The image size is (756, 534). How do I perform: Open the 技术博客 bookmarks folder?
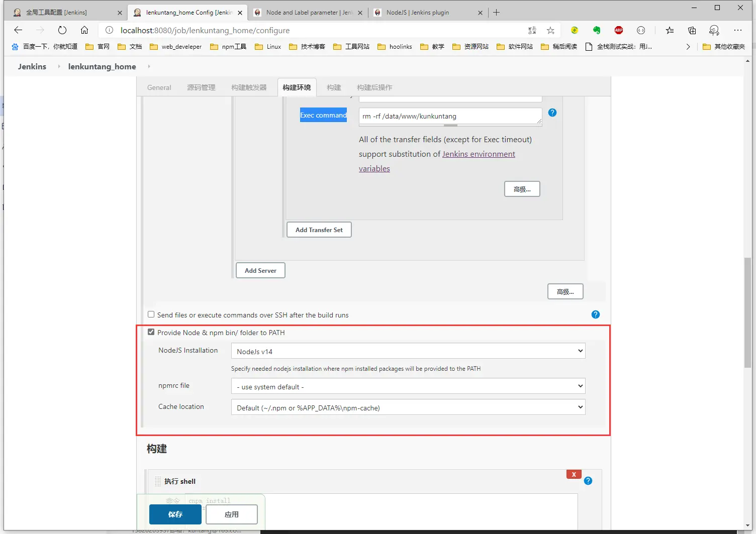(x=307, y=47)
